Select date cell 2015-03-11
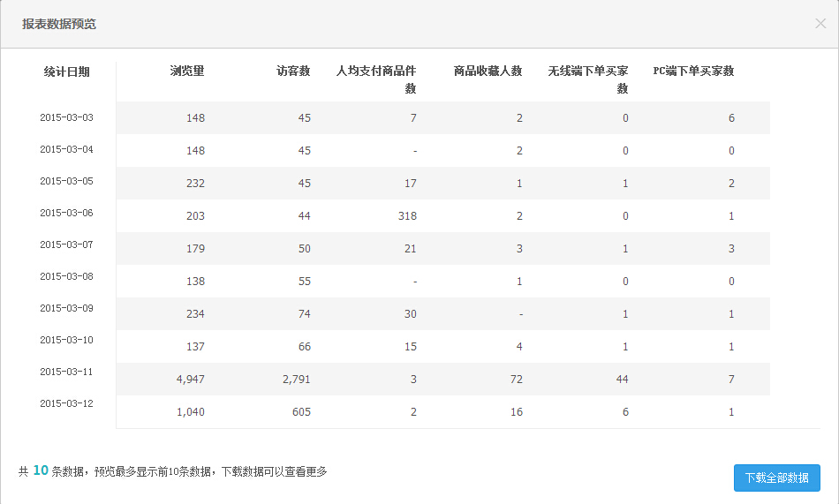This screenshot has width=839, height=504. click(x=66, y=372)
